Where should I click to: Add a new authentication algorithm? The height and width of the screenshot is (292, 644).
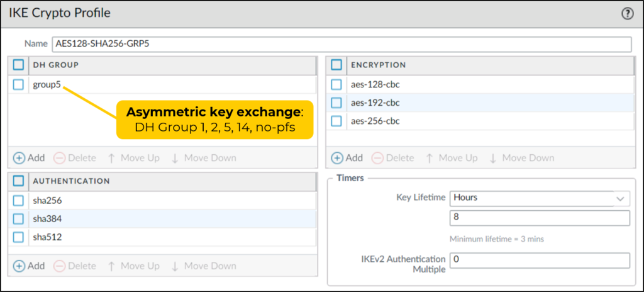(29, 266)
